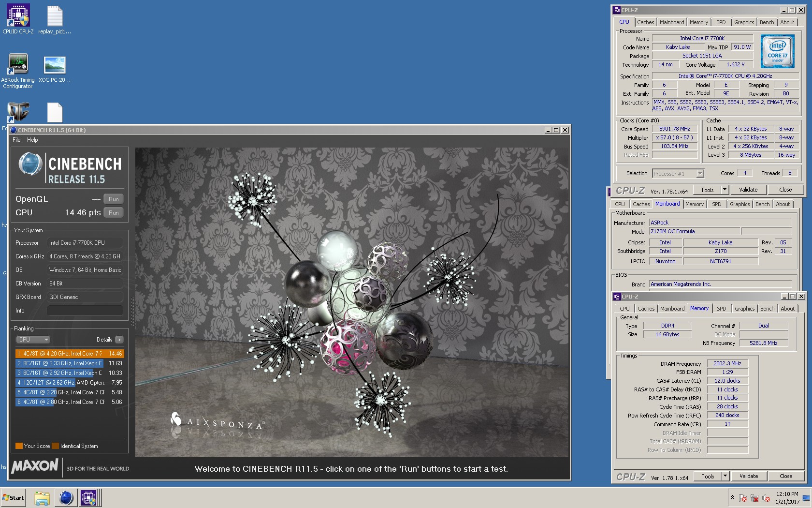
Task: Click the rendered Cinebench scene image
Action: (352, 302)
